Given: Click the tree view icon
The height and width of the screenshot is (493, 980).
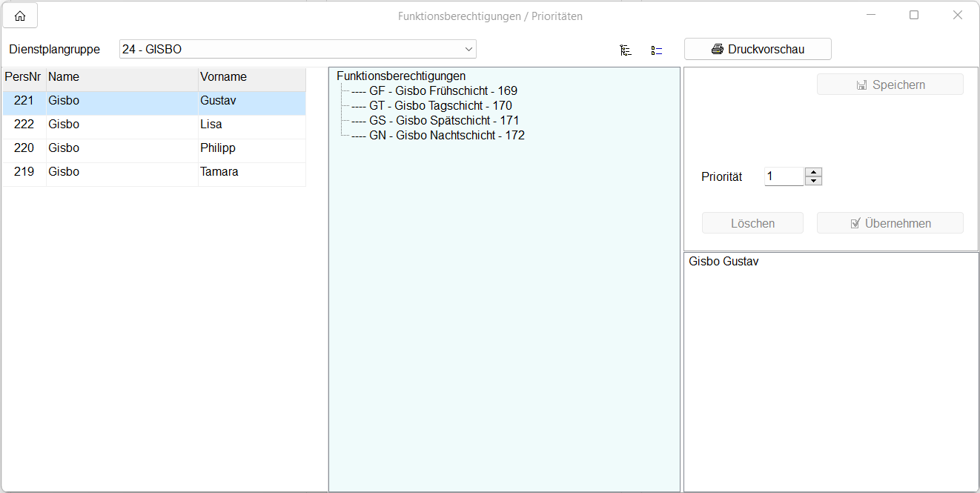Looking at the screenshot, I should 626,50.
